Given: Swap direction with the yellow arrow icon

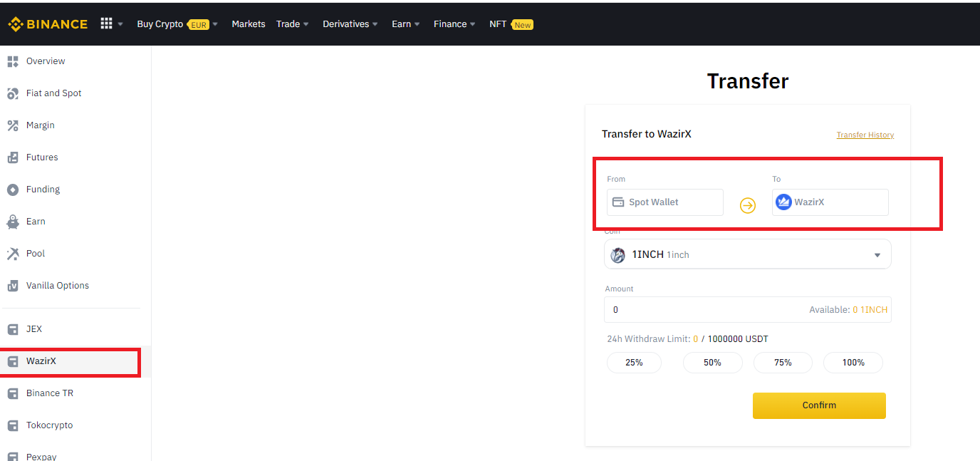Looking at the screenshot, I should (x=748, y=205).
